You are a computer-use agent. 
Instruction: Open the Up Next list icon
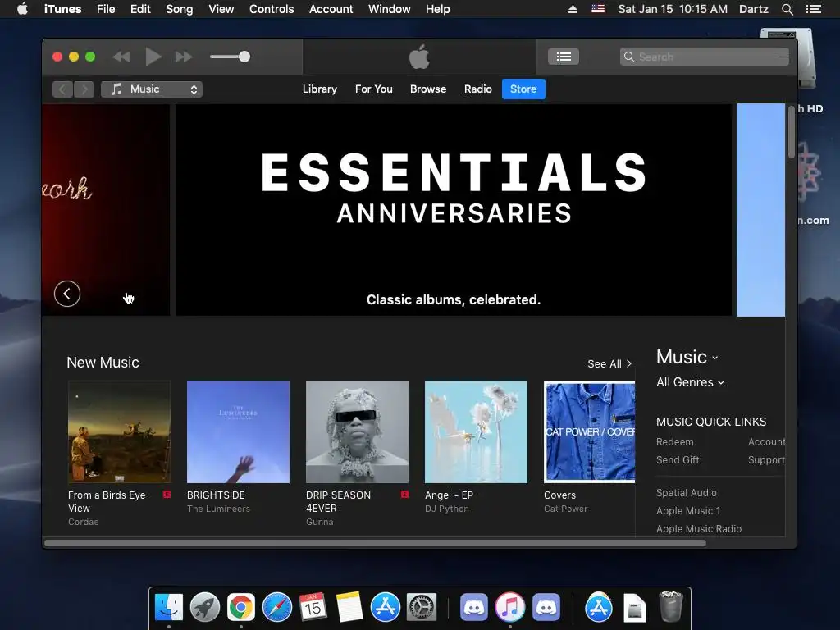coord(563,57)
